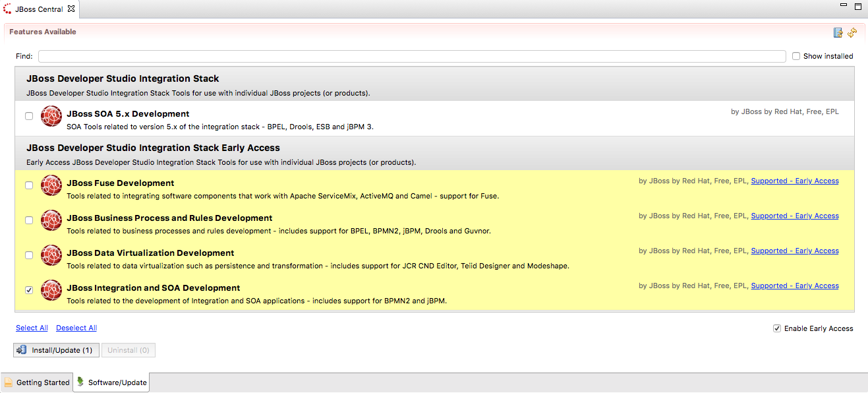868x393 pixels.
Task: Toggle the Show installed checkbox
Action: pos(796,56)
